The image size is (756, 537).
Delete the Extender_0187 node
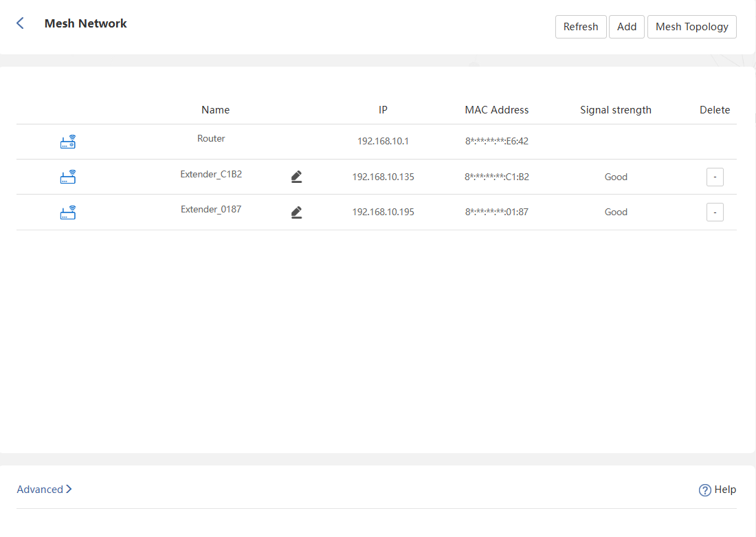[715, 212]
